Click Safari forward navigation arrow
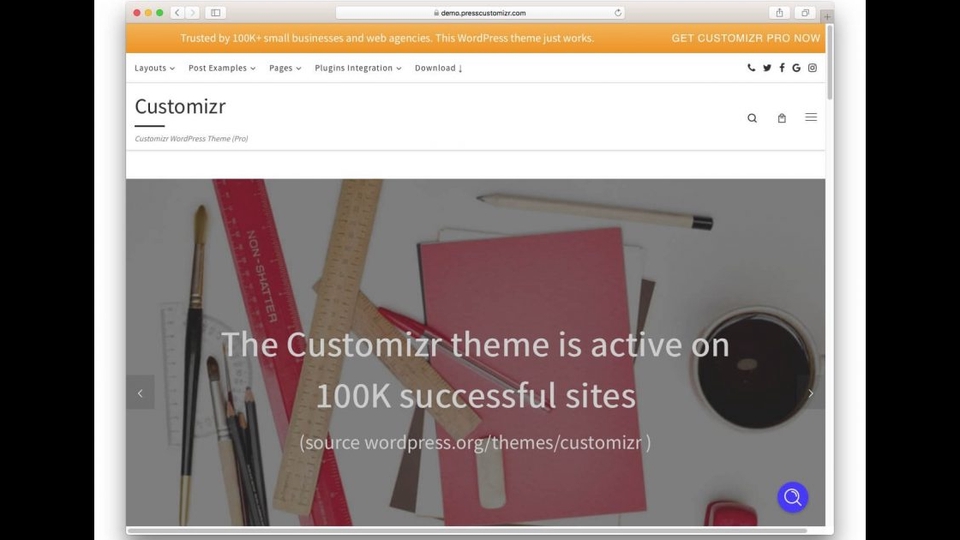The image size is (960, 540). point(192,12)
